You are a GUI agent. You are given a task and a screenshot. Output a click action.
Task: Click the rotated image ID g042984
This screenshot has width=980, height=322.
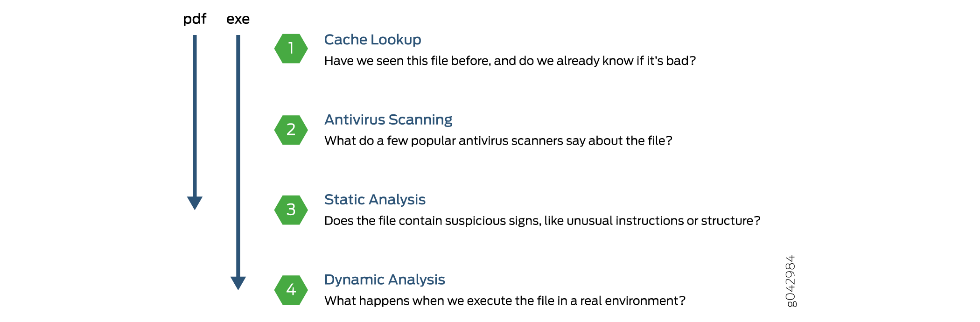coord(791,281)
